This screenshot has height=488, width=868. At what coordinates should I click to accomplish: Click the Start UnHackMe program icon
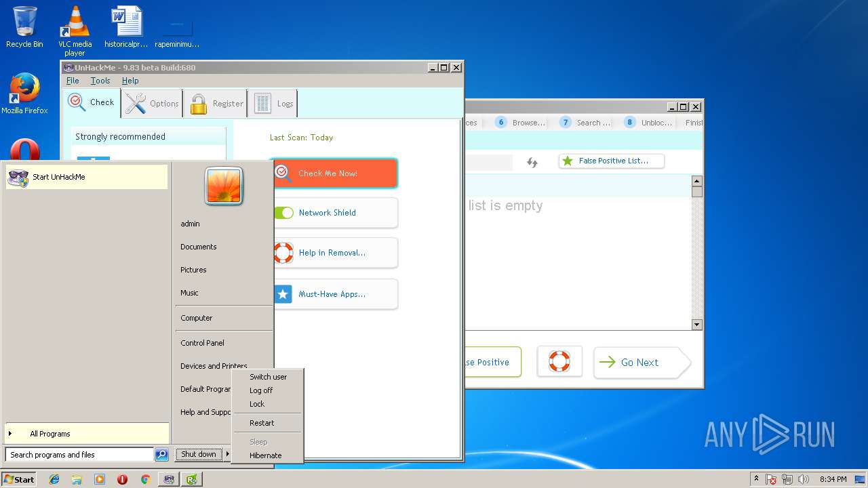coord(18,178)
